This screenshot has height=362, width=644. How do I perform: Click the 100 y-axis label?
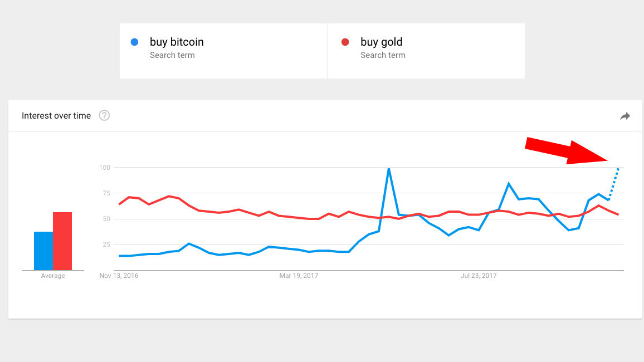pos(105,168)
